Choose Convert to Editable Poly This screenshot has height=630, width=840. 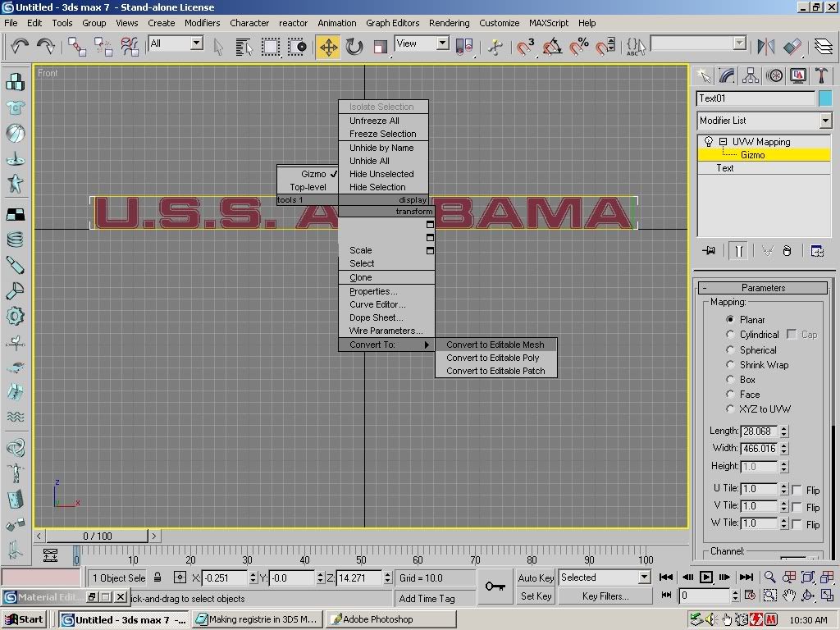tap(492, 358)
